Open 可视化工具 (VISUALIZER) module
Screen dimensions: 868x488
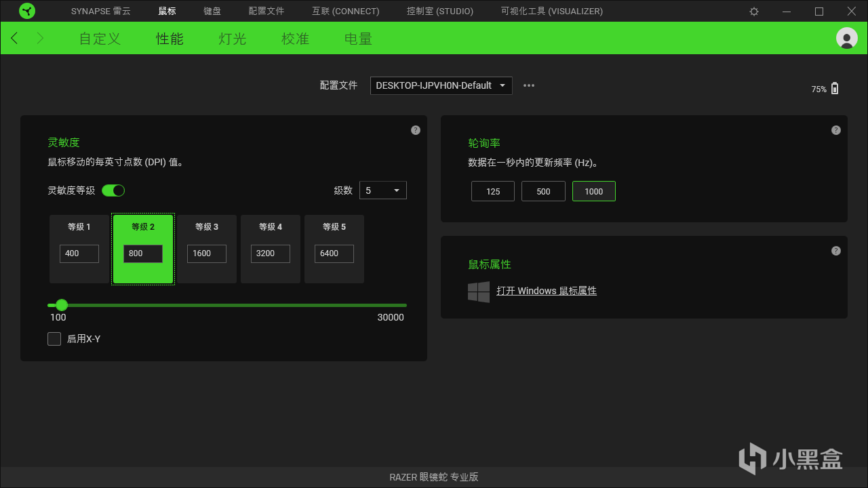[552, 12]
